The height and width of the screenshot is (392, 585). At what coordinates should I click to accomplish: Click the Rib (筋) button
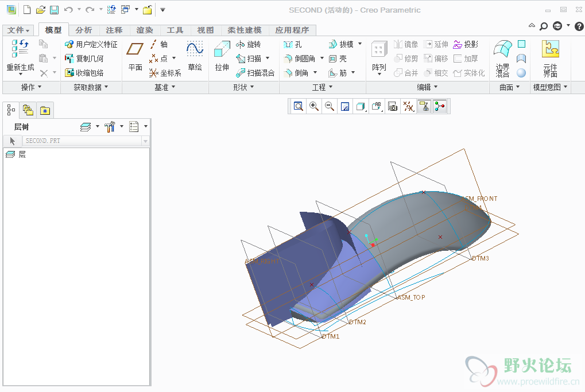[x=337, y=73]
